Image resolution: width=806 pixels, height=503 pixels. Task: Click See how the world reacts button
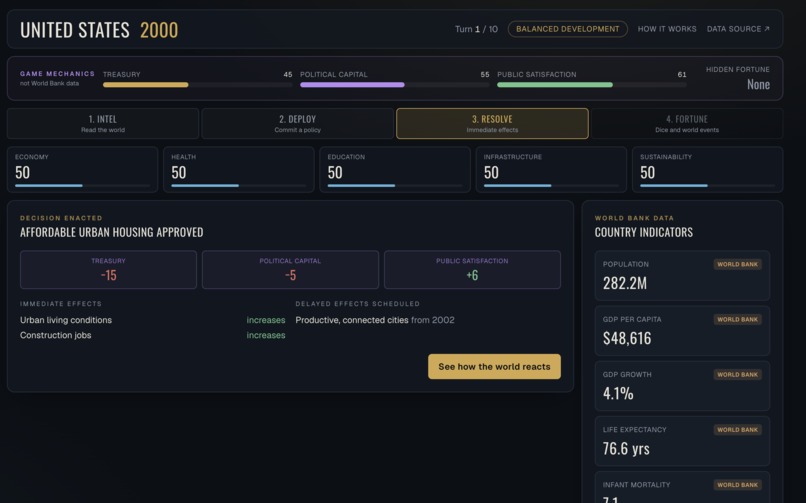[x=494, y=366]
